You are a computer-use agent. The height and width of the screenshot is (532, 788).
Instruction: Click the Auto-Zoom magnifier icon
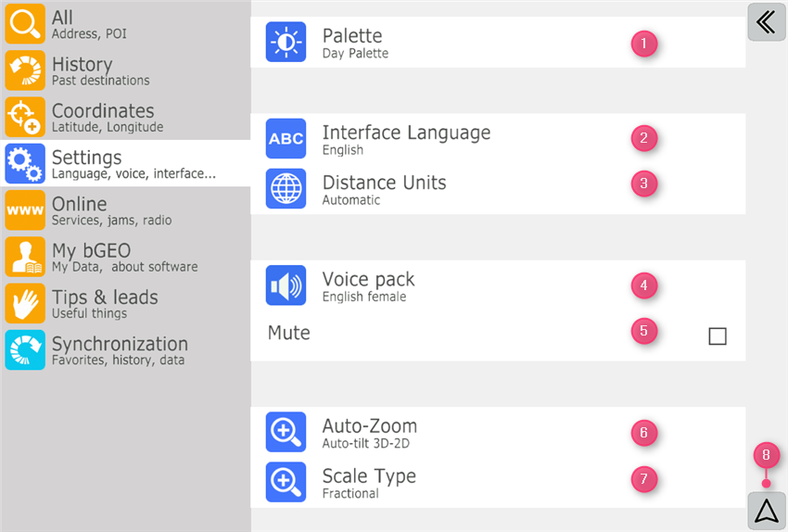pyautogui.click(x=286, y=432)
